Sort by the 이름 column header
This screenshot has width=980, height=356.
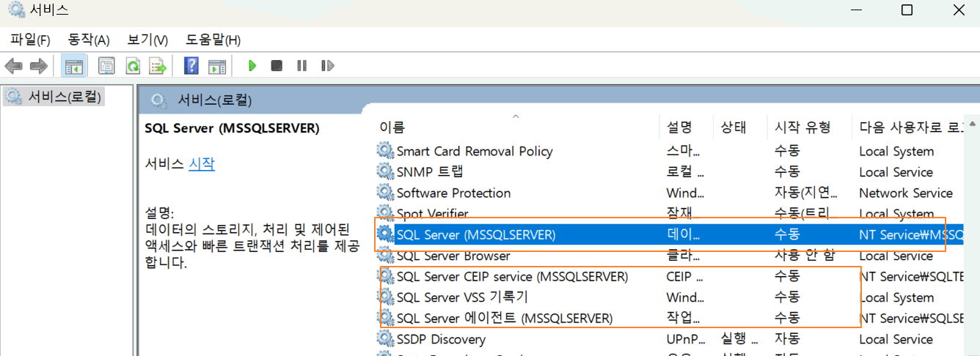392,127
